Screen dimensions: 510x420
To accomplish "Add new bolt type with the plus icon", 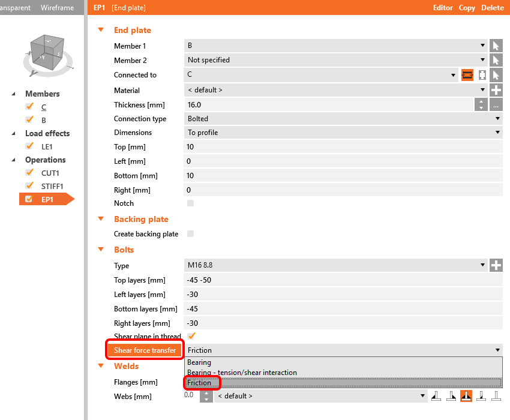I will (496, 265).
